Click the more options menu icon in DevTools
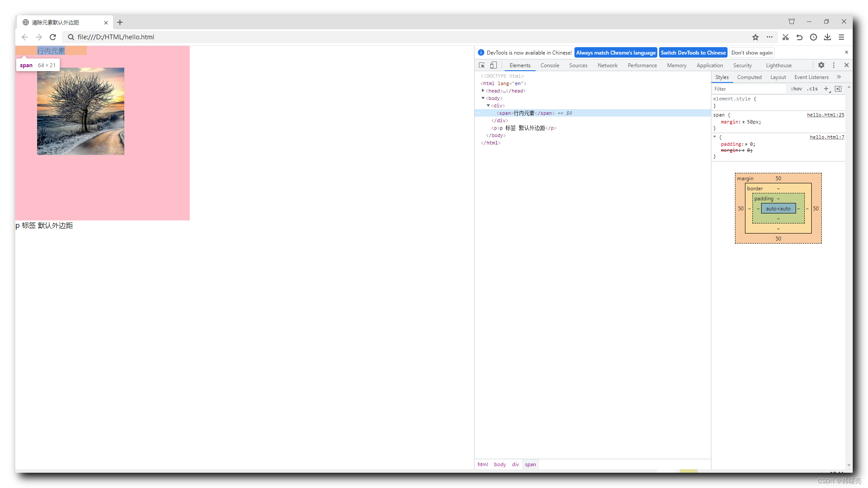The height and width of the screenshot is (488, 868). click(x=834, y=65)
